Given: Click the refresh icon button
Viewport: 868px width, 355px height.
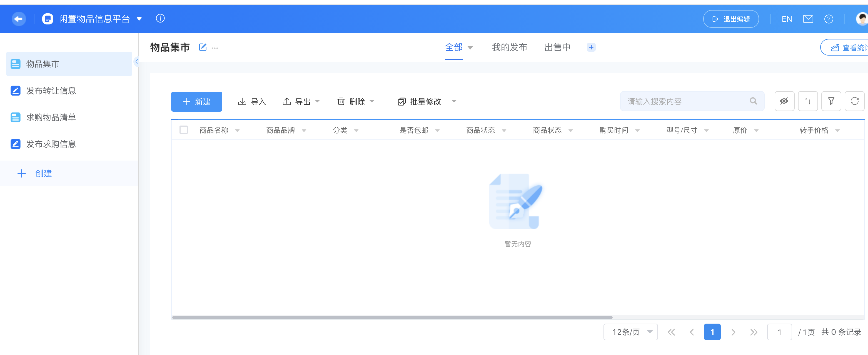Looking at the screenshot, I should point(854,101).
